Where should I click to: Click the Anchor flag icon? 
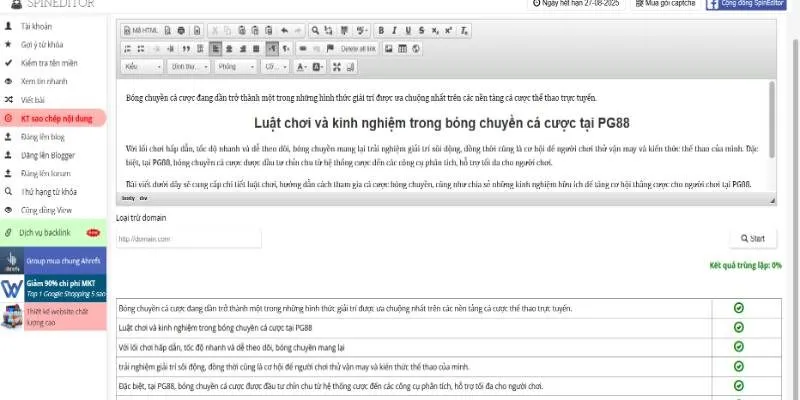[330, 49]
